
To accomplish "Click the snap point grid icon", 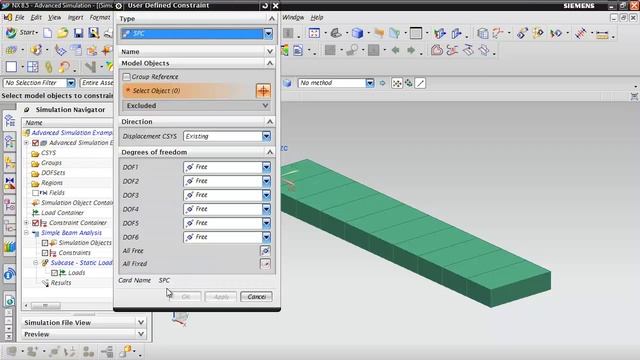I will point(397,83).
